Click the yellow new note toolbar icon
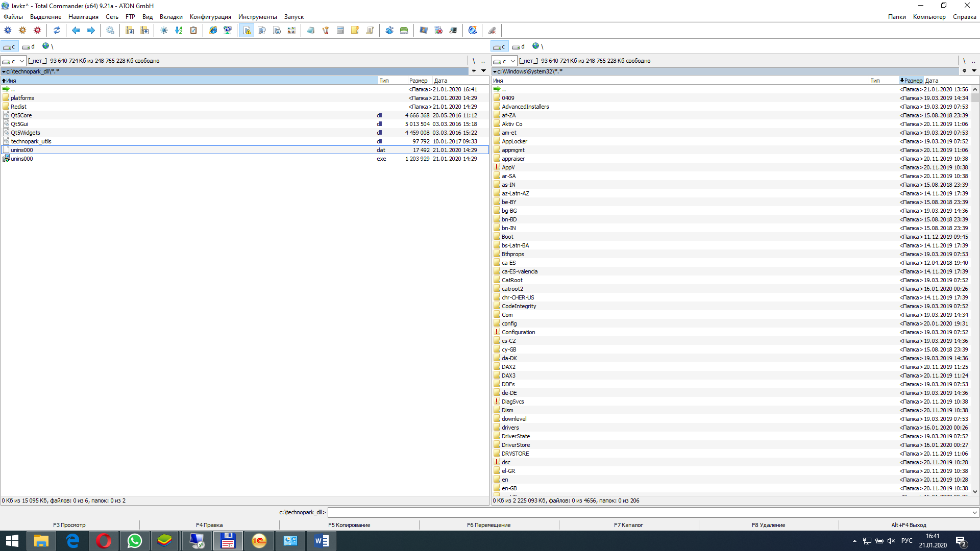 coord(355,30)
